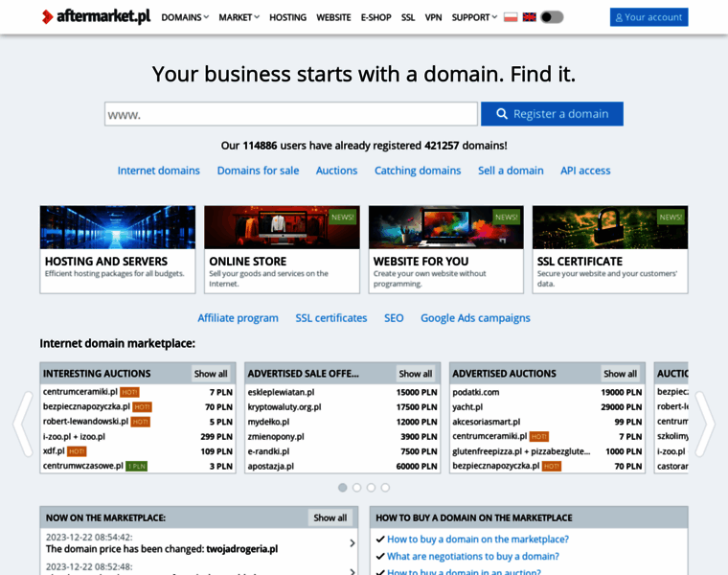Click the SEO link
The image size is (728, 575).
pyautogui.click(x=394, y=318)
